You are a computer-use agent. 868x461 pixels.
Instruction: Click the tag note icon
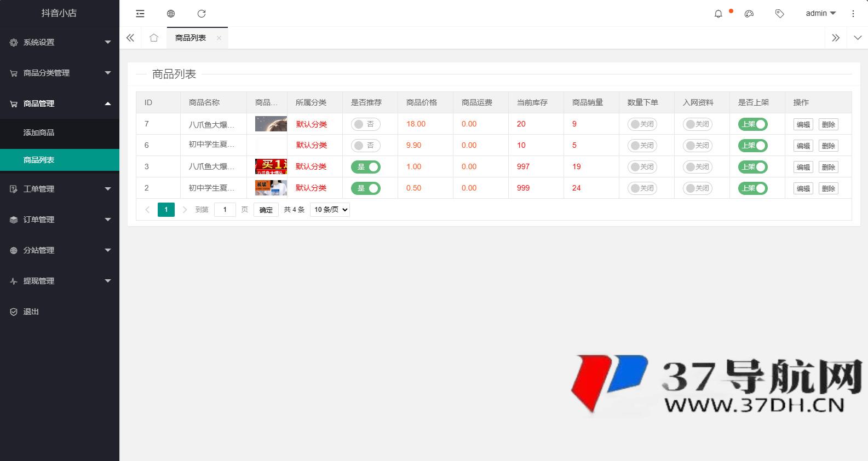point(780,14)
